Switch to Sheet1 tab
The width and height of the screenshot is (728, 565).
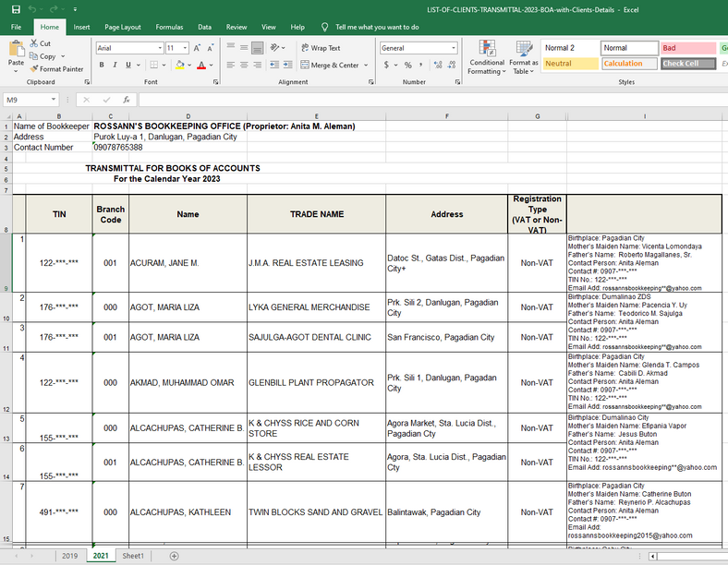click(133, 556)
